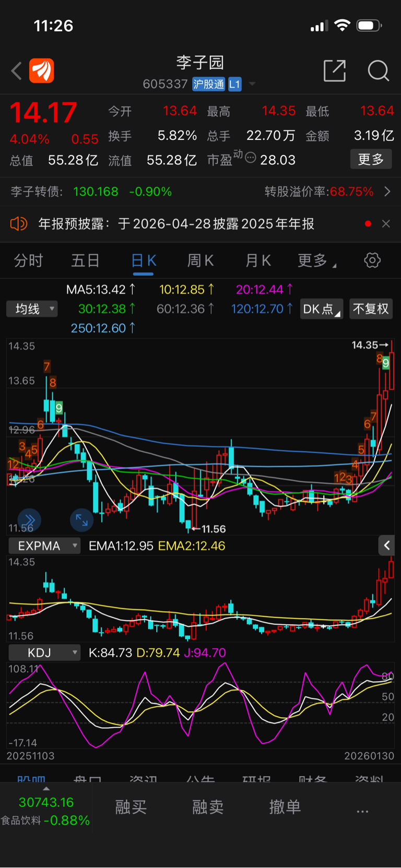Image resolution: width=401 pixels, height=868 pixels.
Task: Switch to the 周K tab
Action: 200,260
